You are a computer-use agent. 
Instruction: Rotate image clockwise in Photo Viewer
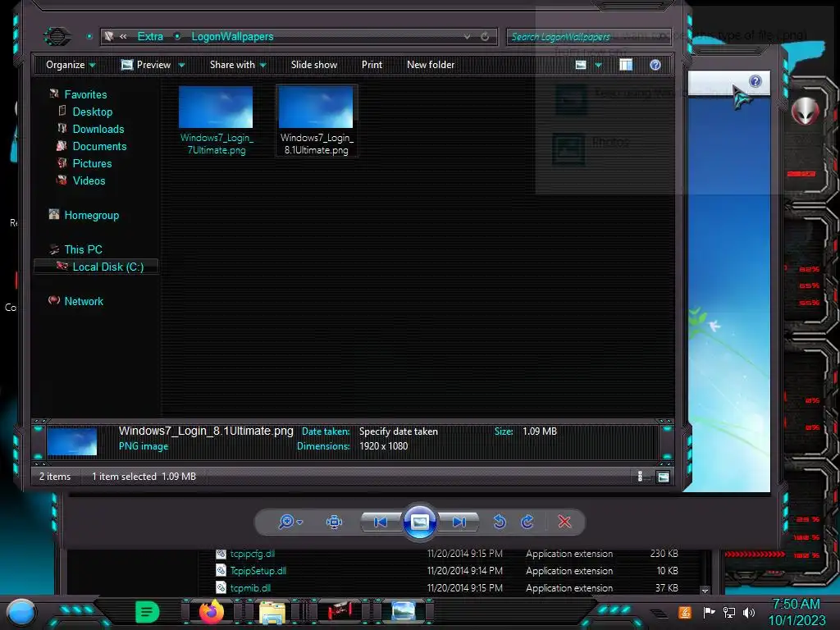[527, 521]
